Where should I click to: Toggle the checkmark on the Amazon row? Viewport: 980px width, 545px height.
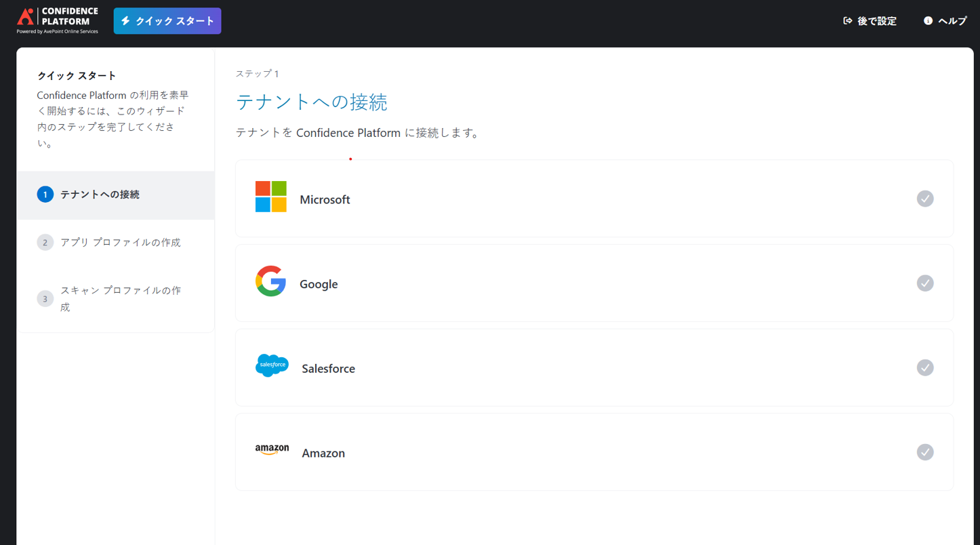pyautogui.click(x=925, y=451)
